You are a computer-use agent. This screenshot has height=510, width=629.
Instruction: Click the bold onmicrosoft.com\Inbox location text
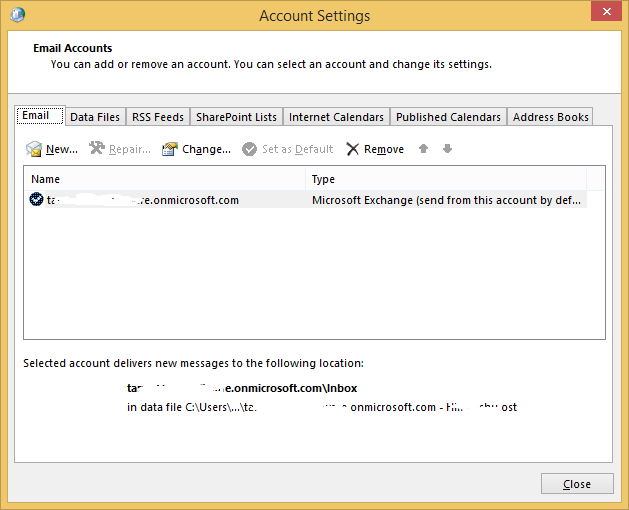242,388
